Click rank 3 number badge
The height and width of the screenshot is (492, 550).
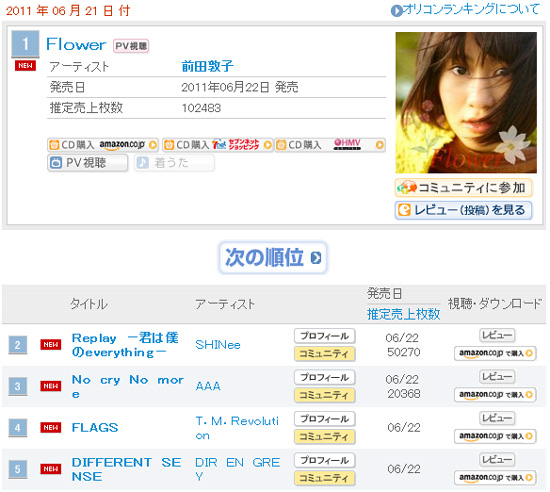(x=18, y=386)
